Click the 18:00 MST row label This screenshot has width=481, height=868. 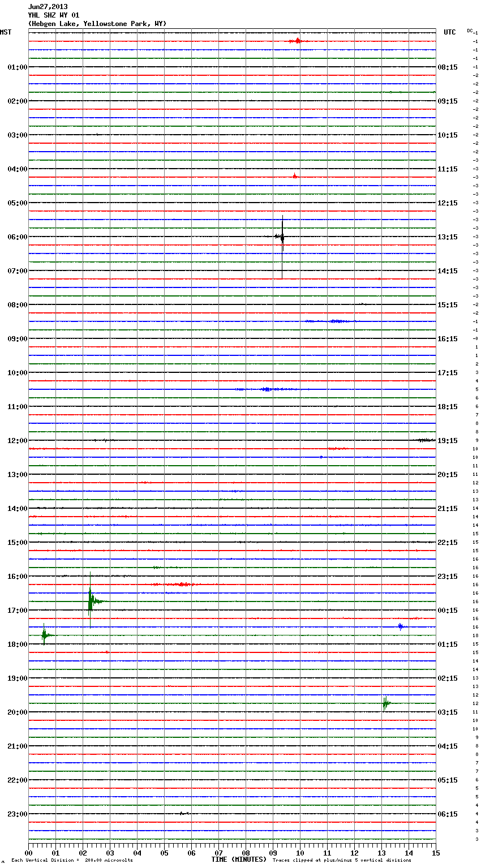coord(18,644)
